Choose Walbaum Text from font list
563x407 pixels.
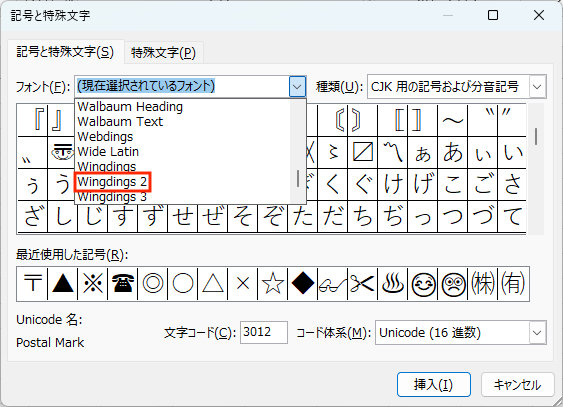point(120,122)
